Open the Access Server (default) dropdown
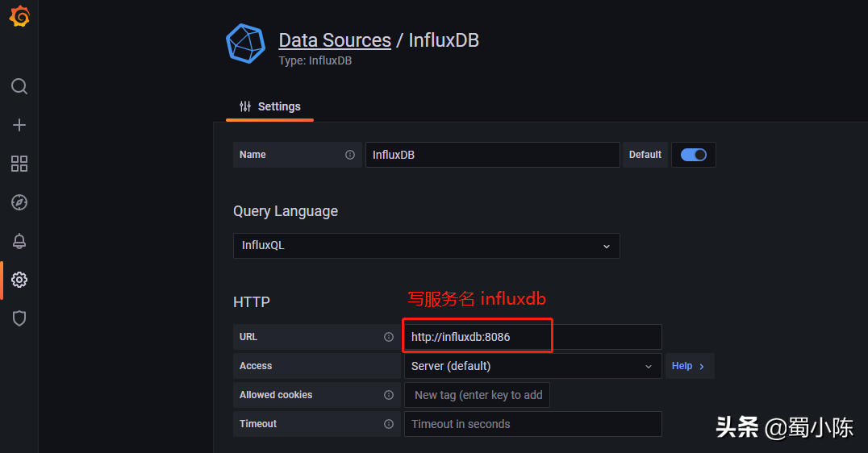 pyautogui.click(x=532, y=366)
